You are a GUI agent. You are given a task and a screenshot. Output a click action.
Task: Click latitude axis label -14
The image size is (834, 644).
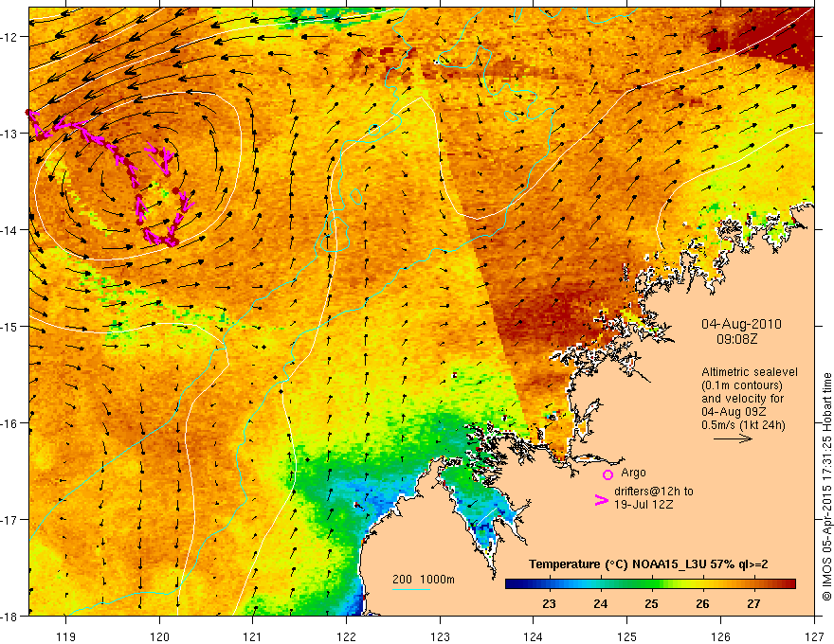pyautogui.click(x=9, y=230)
